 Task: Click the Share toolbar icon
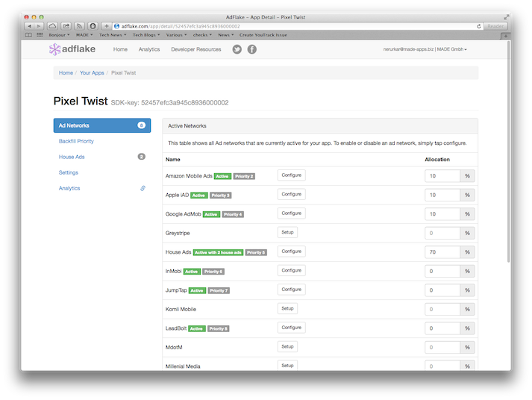(66, 26)
